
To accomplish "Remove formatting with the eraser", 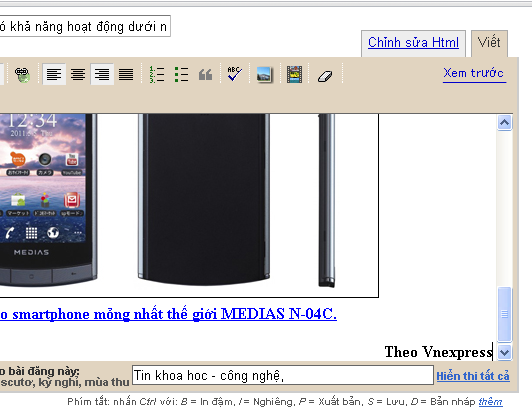I will [325, 76].
